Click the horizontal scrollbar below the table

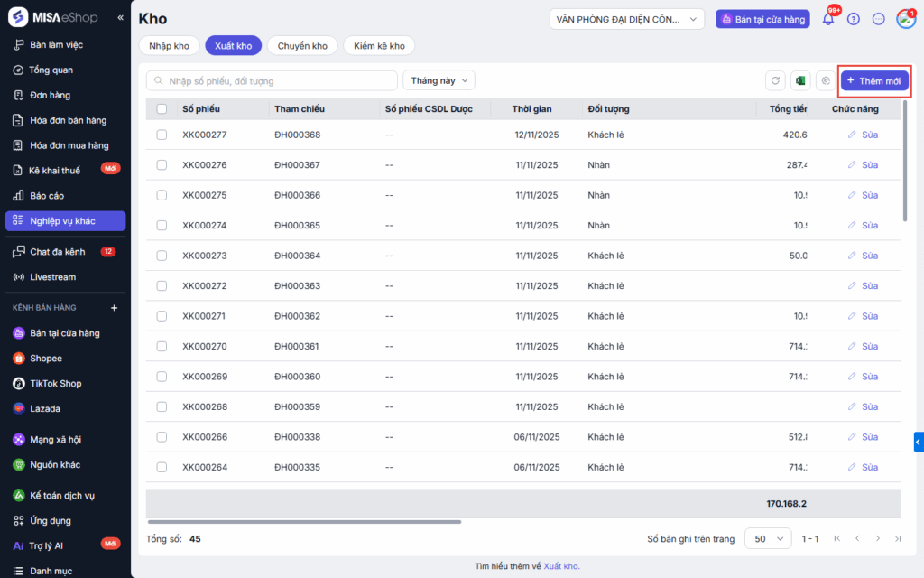(304, 521)
